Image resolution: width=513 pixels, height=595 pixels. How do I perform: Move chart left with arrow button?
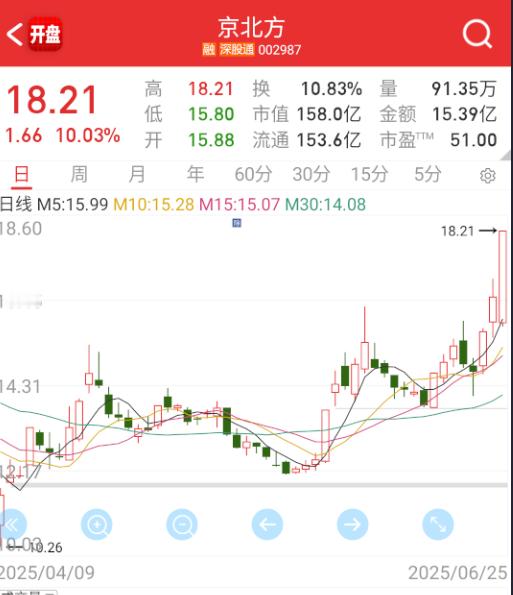coord(268,525)
